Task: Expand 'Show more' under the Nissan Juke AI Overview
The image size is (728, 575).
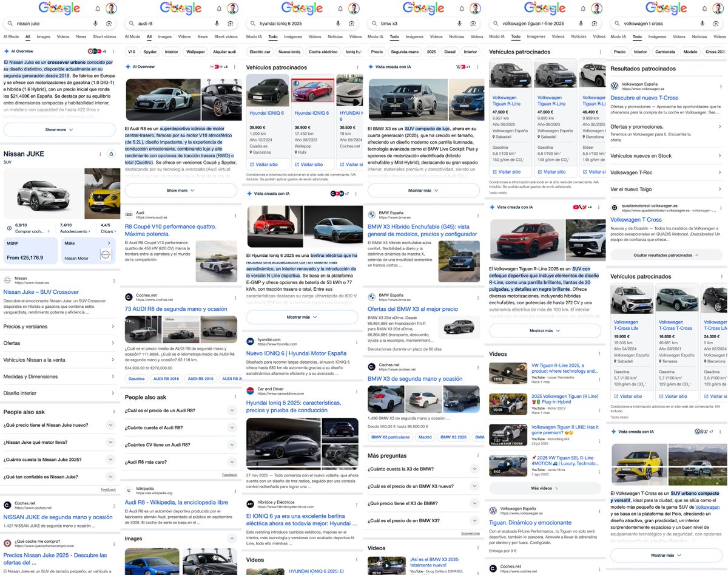Action: pos(59,129)
